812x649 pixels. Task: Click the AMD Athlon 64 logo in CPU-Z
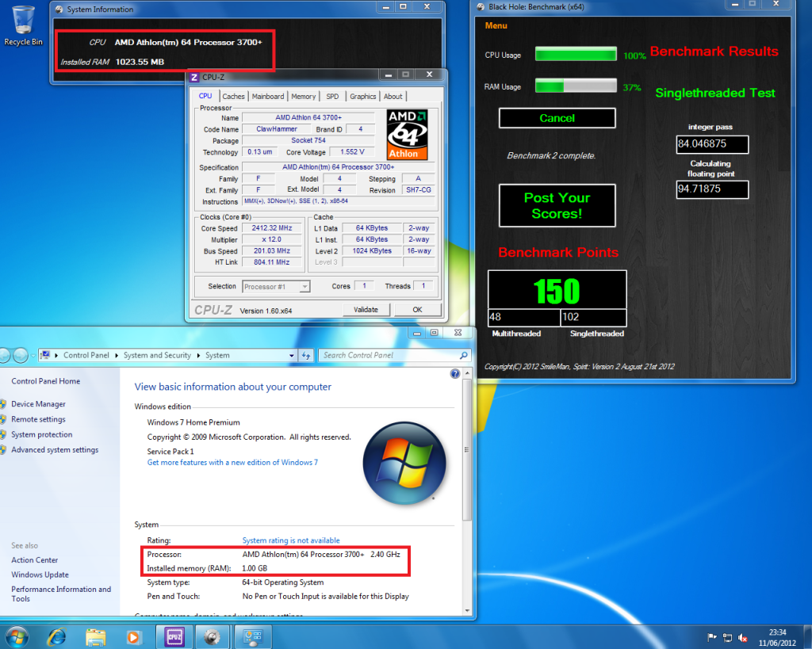pyautogui.click(x=407, y=135)
